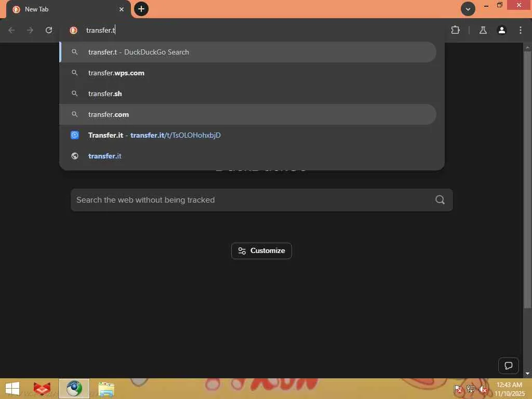Go back with the back arrow

(x=11, y=30)
